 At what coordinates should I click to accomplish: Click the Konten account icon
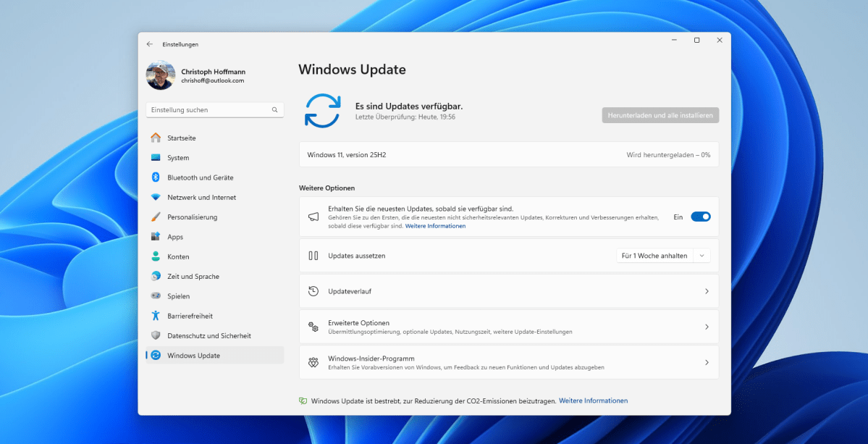155,256
